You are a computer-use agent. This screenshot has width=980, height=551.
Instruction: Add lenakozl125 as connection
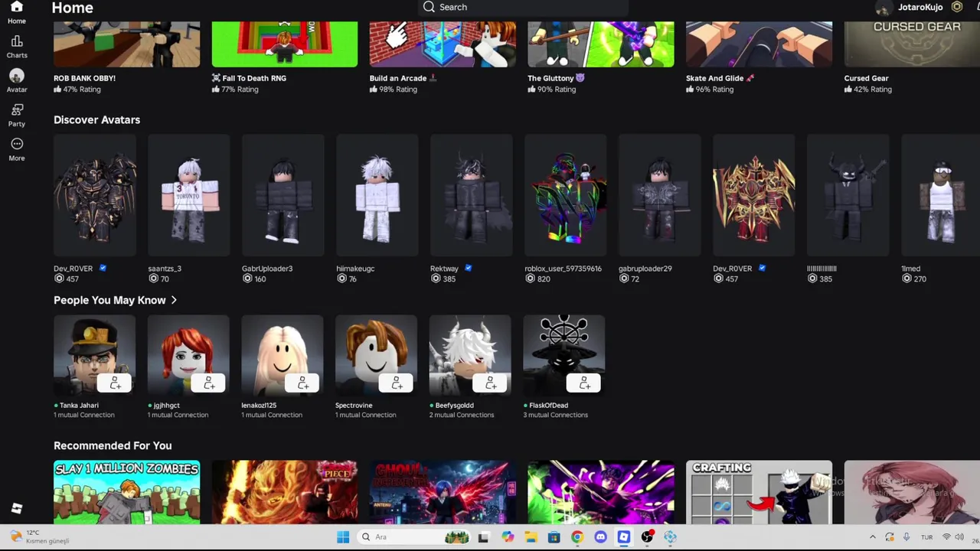[303, 383]
